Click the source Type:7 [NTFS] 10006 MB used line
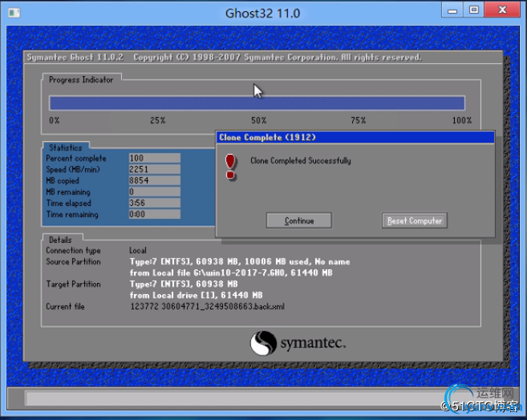The height and width of the screenshot is (420, 527). [x=240, y=261]
